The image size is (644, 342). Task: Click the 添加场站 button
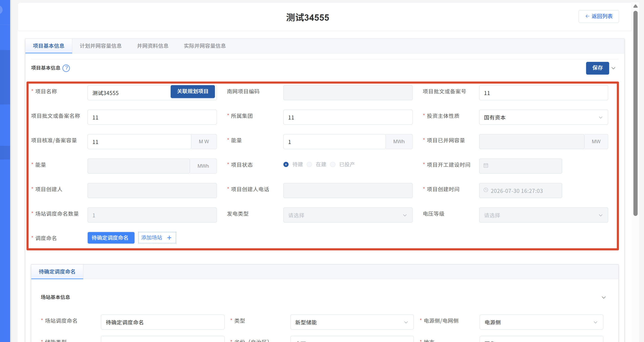(157, 238)
